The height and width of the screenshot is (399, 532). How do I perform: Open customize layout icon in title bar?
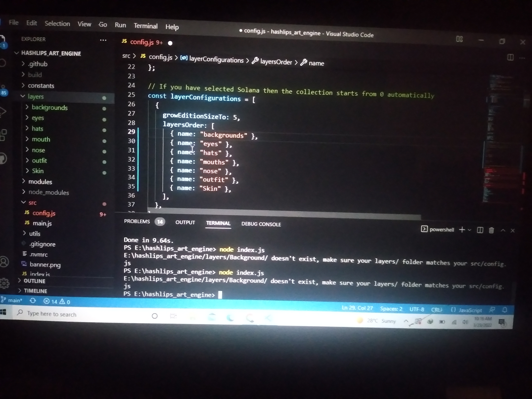pos(459,39)
